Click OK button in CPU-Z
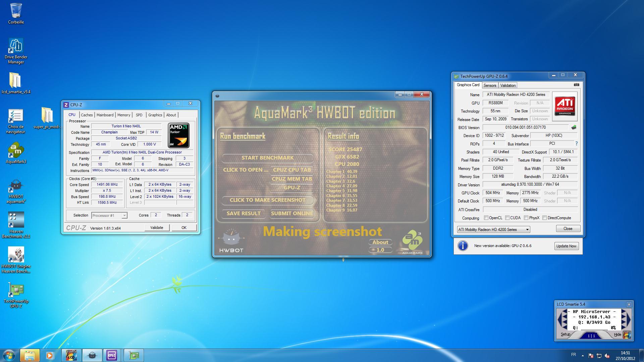644x362 pixels. tap(184, 228)
